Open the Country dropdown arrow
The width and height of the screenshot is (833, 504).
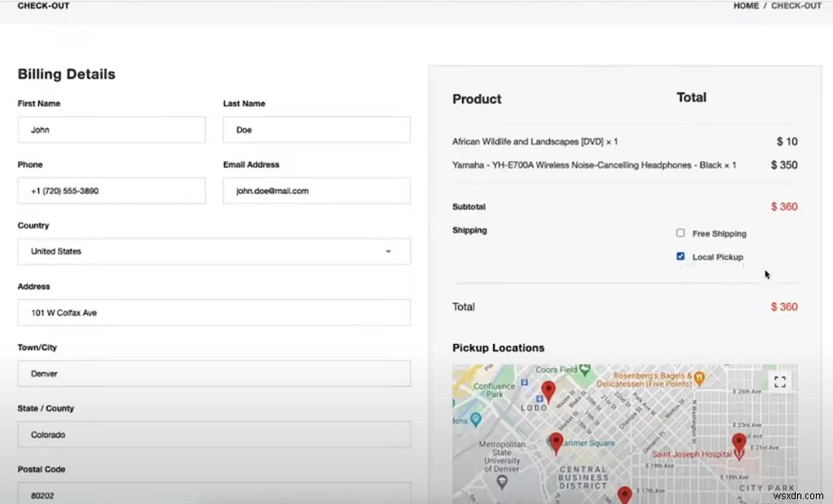click(x=388, y=252)
